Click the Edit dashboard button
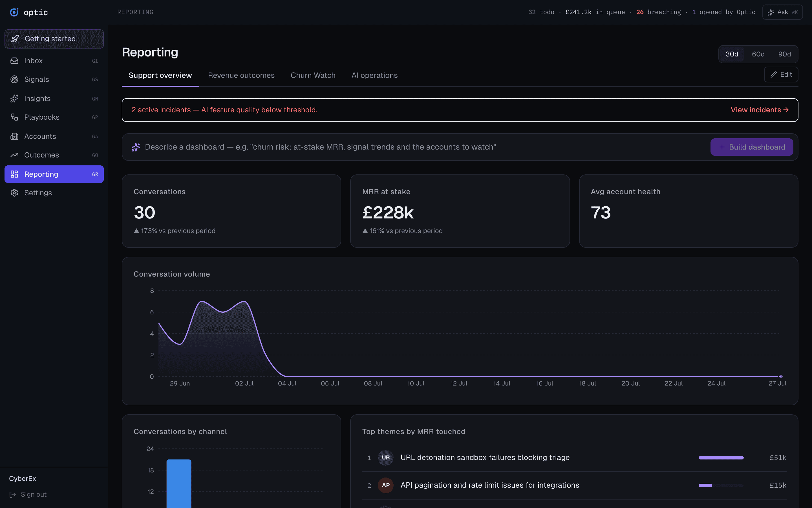 (x=781, y=75)
